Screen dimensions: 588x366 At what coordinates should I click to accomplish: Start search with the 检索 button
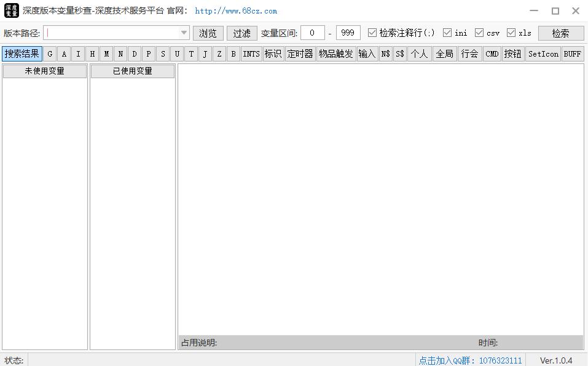tap(561, 33)
